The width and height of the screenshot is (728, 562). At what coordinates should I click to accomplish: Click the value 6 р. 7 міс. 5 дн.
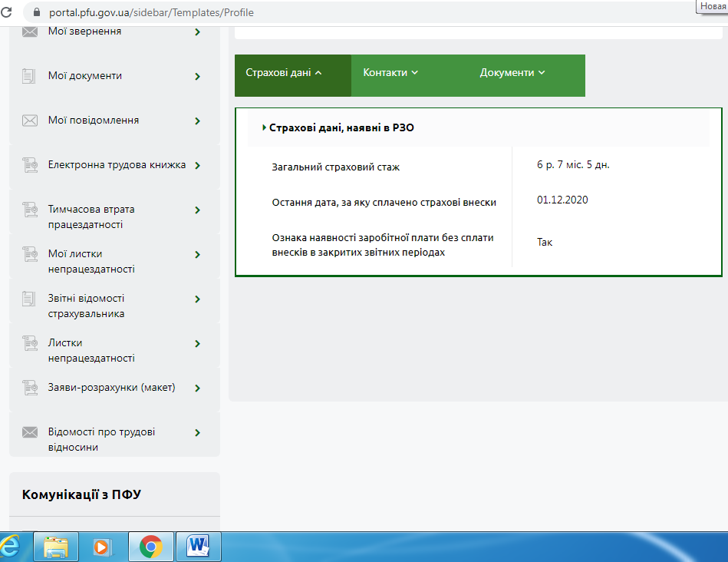click(x=573, y=164)
